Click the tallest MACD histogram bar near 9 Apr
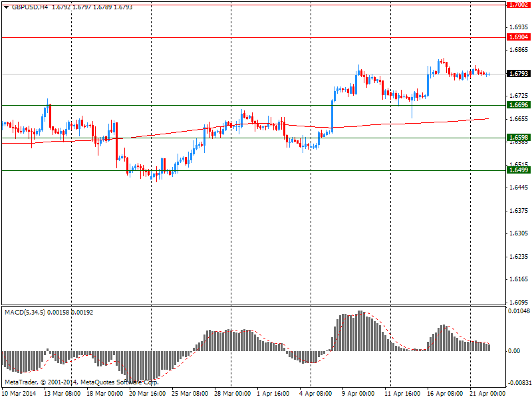The image size is (532, 399). tap(360, 331)
